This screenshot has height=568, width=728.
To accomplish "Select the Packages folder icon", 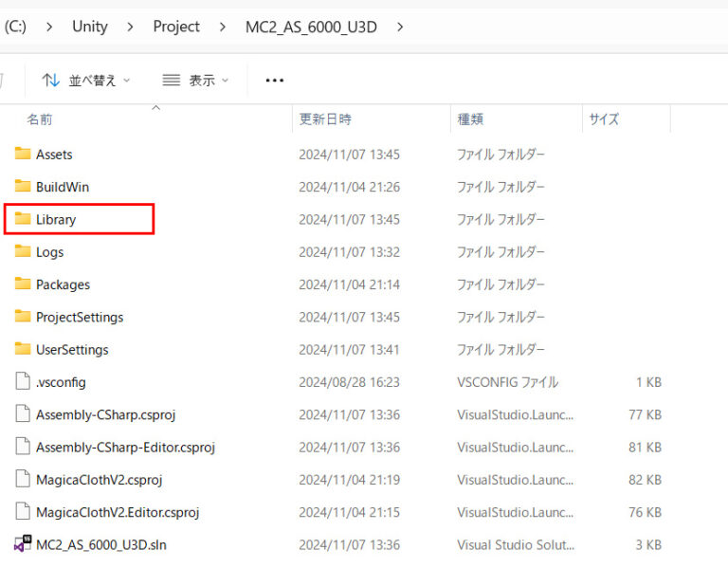I will point(23,284).
